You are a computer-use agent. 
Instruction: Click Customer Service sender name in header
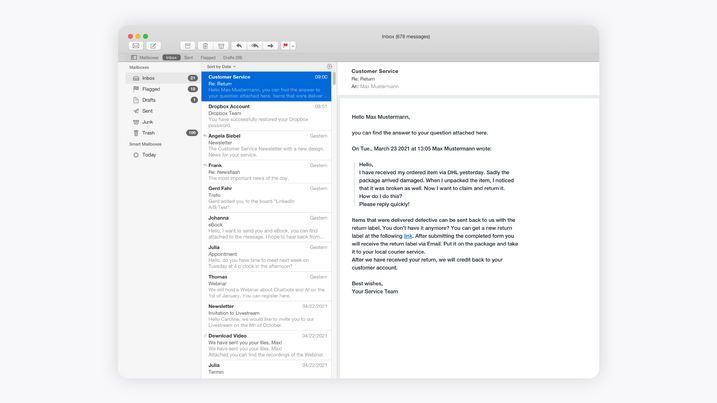click(x=375, y=71)
